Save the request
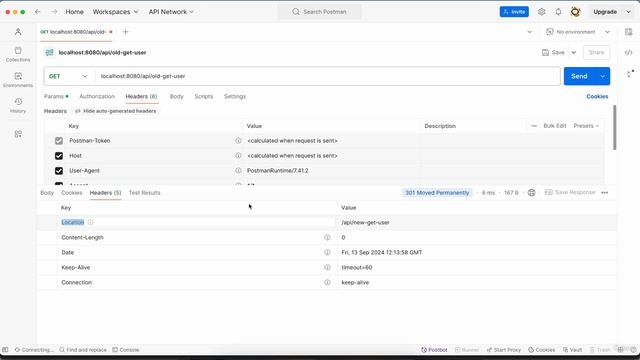Viewport: 640px width, 360px height. tap(553, 52)
